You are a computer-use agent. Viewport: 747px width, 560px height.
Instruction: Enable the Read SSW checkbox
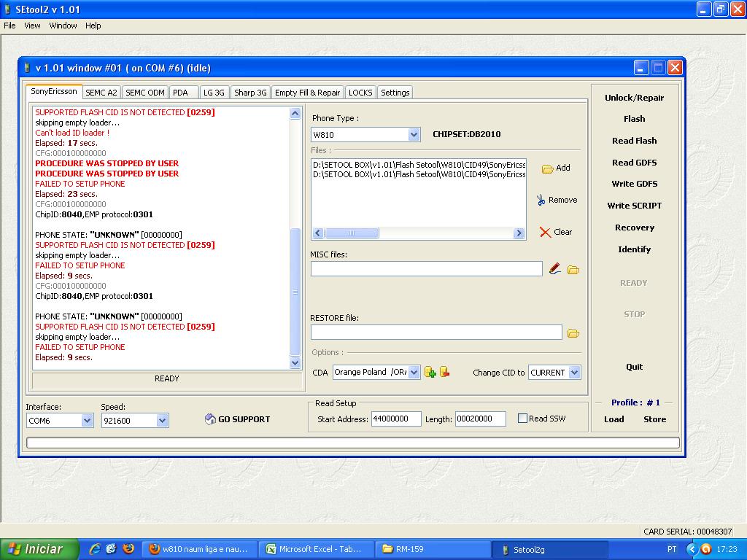coord(522,418)
